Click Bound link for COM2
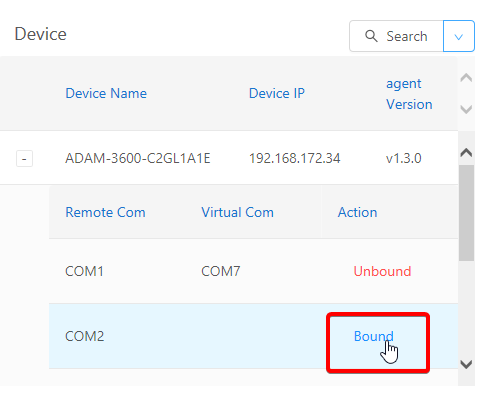The width and height of the screenshot is (495, 405). pyautogui.click(x=374, y=336)
